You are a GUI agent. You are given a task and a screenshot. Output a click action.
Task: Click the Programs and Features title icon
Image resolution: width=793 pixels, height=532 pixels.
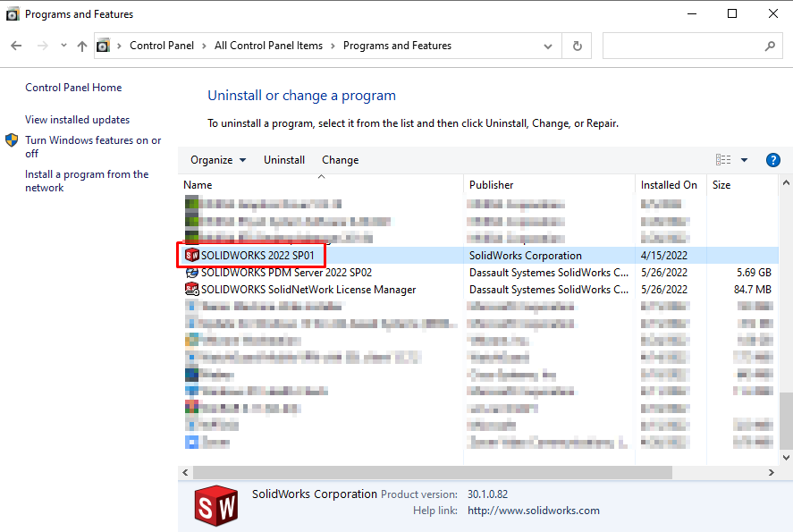[x=13, y=14]
